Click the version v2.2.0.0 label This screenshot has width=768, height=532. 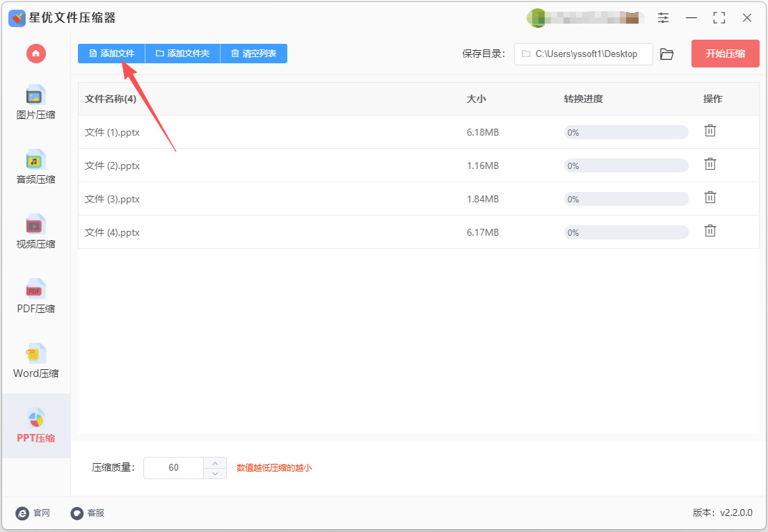[723, 513]
